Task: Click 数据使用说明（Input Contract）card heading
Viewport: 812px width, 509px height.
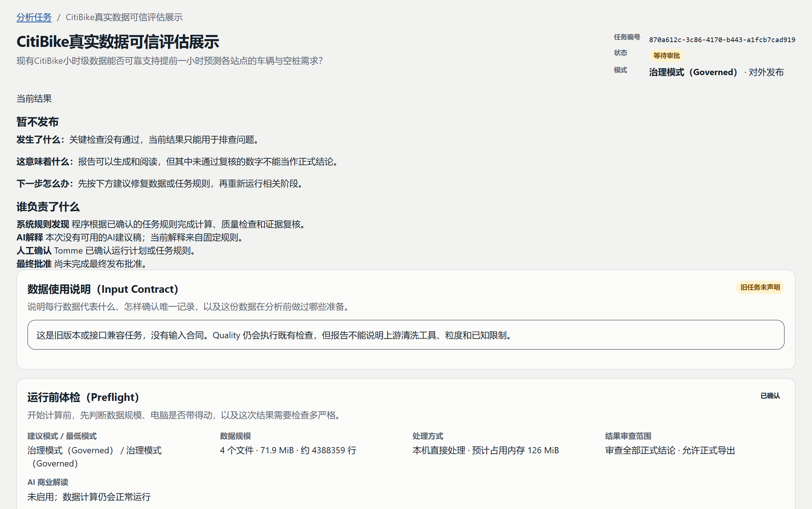Action: pyautogui.click(x=103, y=289)
